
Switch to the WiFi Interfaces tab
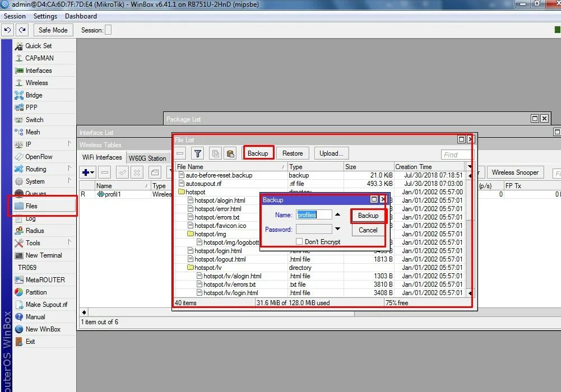point(102,157)
